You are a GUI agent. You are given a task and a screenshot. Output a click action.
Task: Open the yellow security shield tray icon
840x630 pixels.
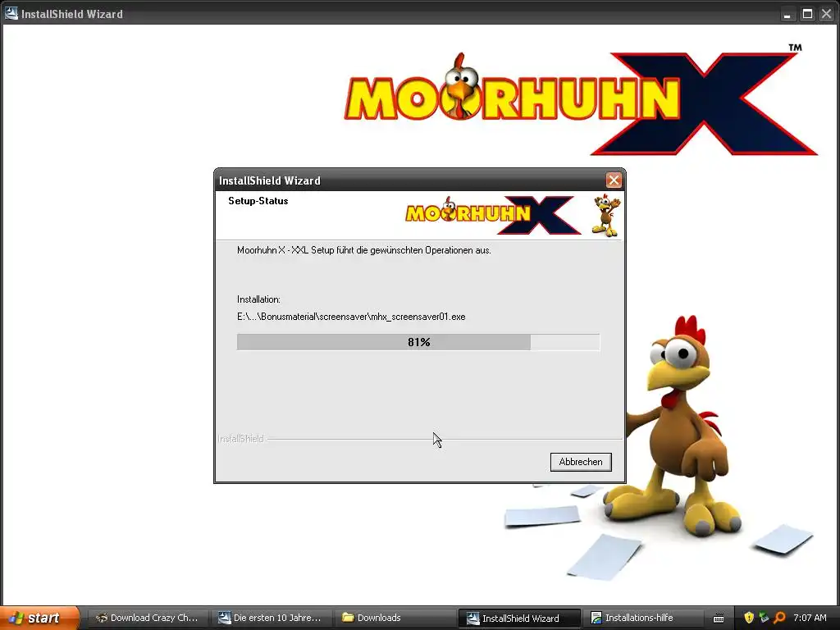coord(749,618)
